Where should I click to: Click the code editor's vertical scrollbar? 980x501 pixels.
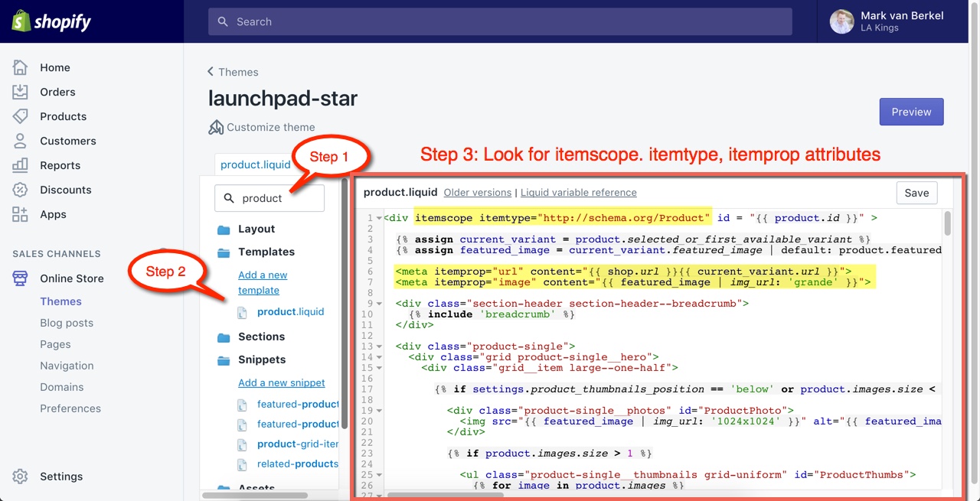947,223
